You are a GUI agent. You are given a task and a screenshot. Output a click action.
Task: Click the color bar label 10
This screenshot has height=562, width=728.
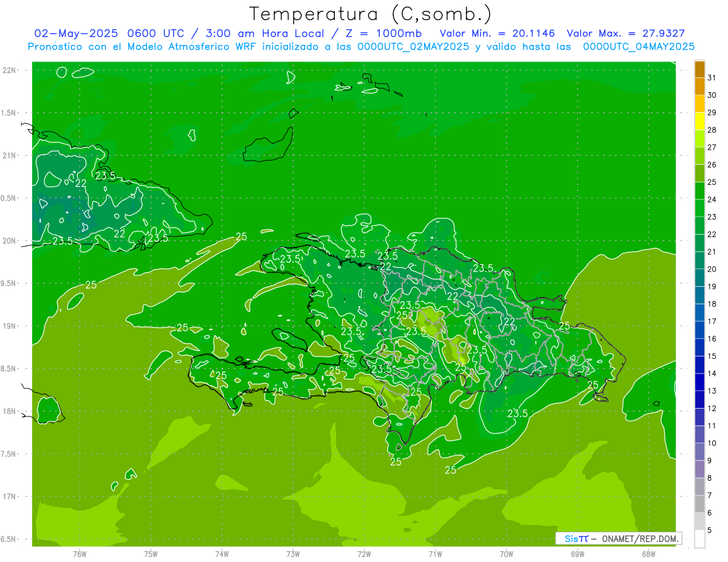712,443
